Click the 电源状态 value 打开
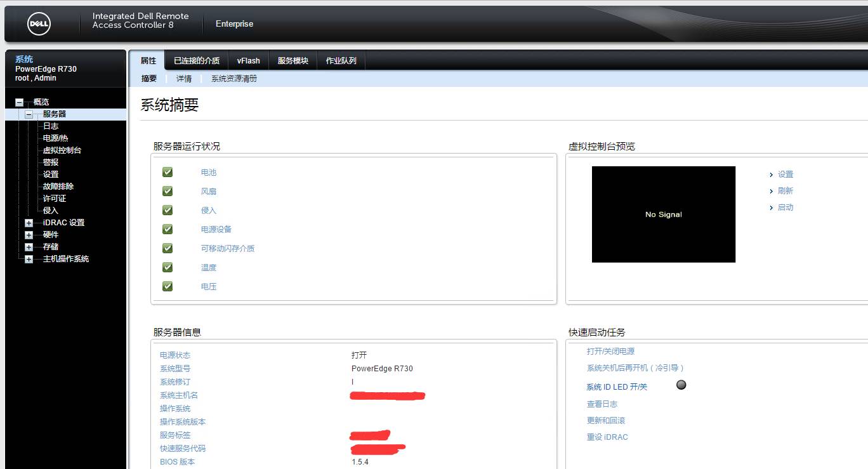The image size is (868, 469). 359,355
